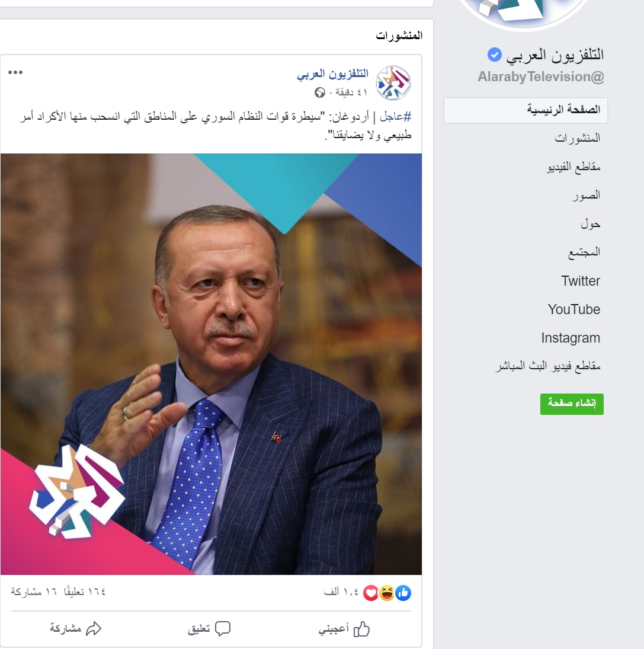
Task: Open مقاطع الفيديو sidebar section
Action: (573, 167)
